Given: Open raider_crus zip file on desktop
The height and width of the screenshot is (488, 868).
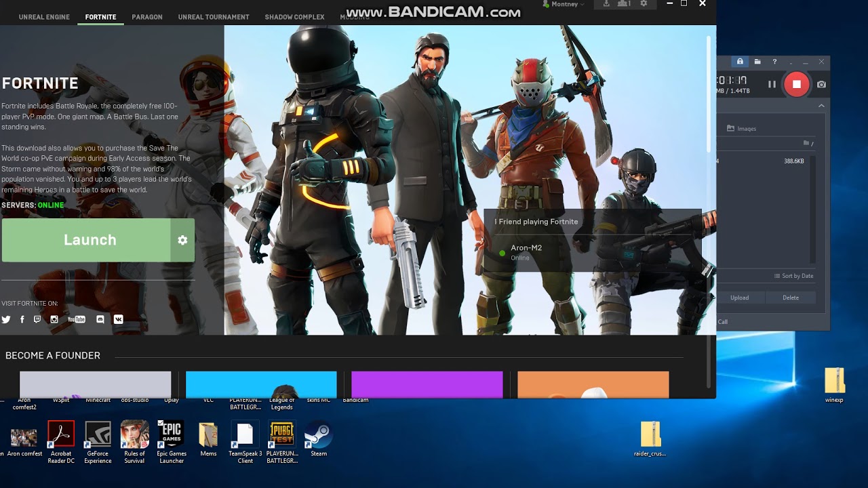Looking at the screenshot, I should pos(650,439).
